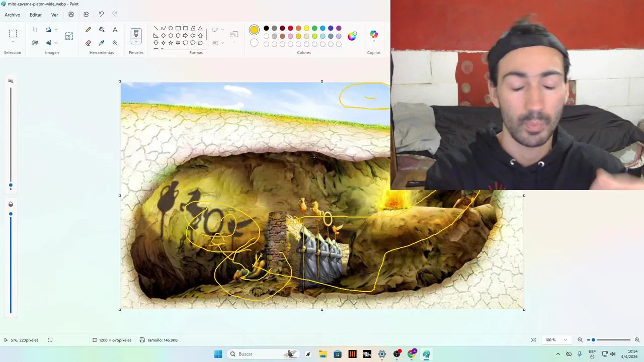
Task: Open the line size selector
Action: [x=234, y=34]
